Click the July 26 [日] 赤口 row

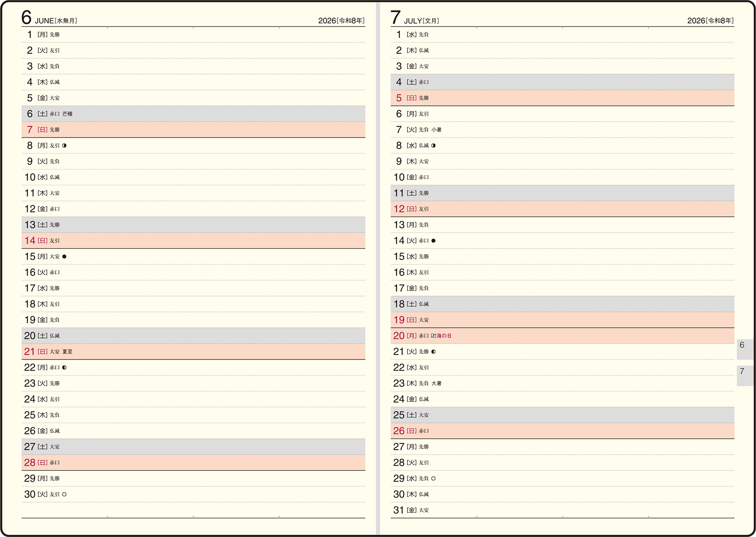(x=562, y=431)
